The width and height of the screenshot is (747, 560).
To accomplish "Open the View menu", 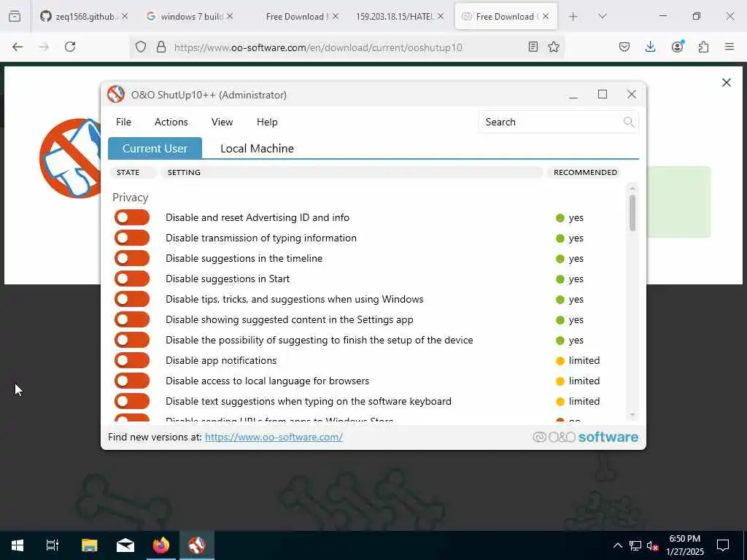I will (222, 122).
